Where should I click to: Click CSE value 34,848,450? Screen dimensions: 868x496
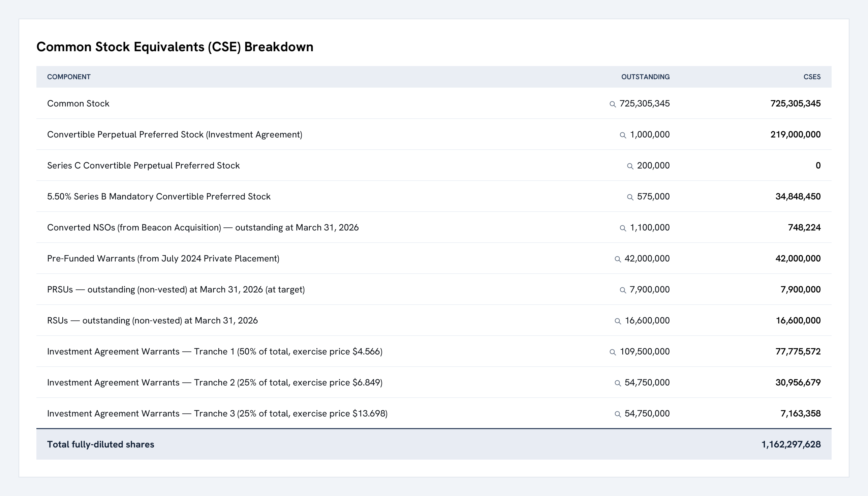(x=798, y=196)
